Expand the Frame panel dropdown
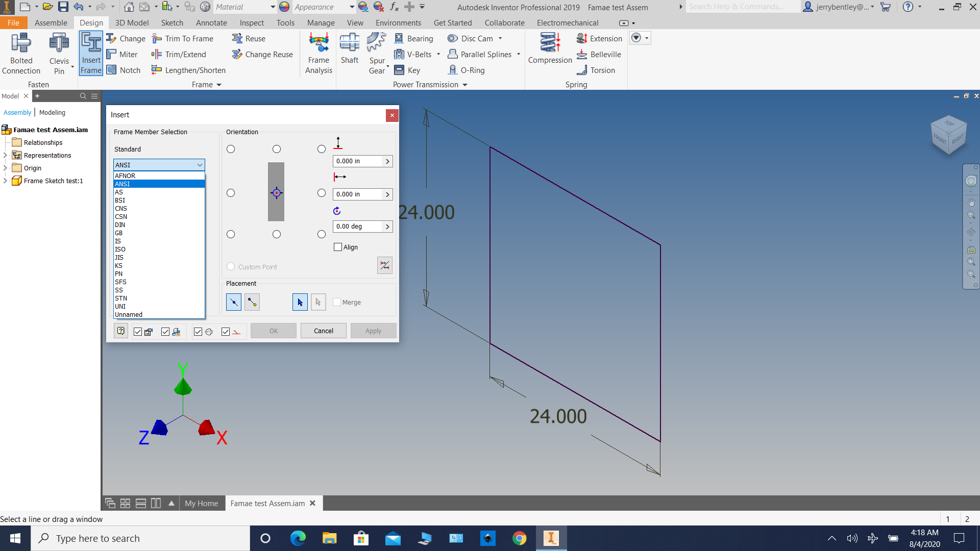The height and width of the screenshot is (551, 980). [x=219, y=85]
